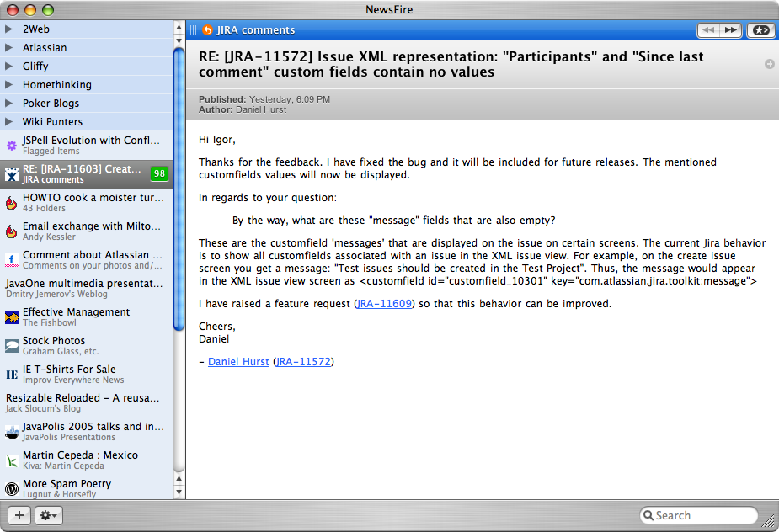Screen dimensions: 779x532
Task: Go to previous article button
Action: coord(709,30)
